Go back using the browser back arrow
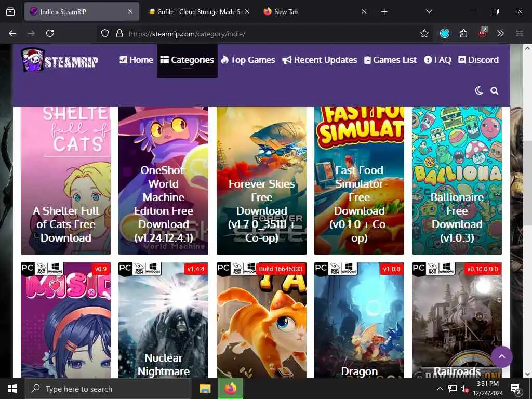The width and height of the screenshot is (532, 399). (12, 33)
